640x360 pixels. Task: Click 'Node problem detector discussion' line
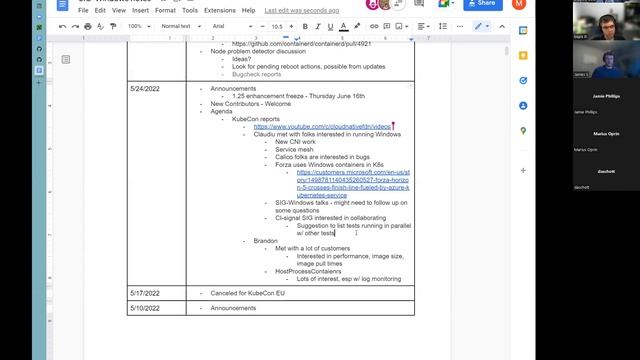[258, 51]
